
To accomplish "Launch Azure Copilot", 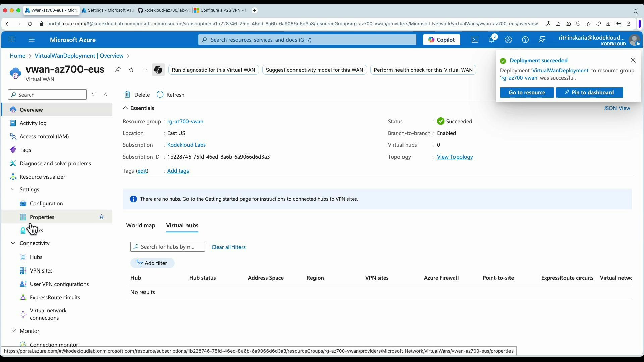I will pos(441,40).
